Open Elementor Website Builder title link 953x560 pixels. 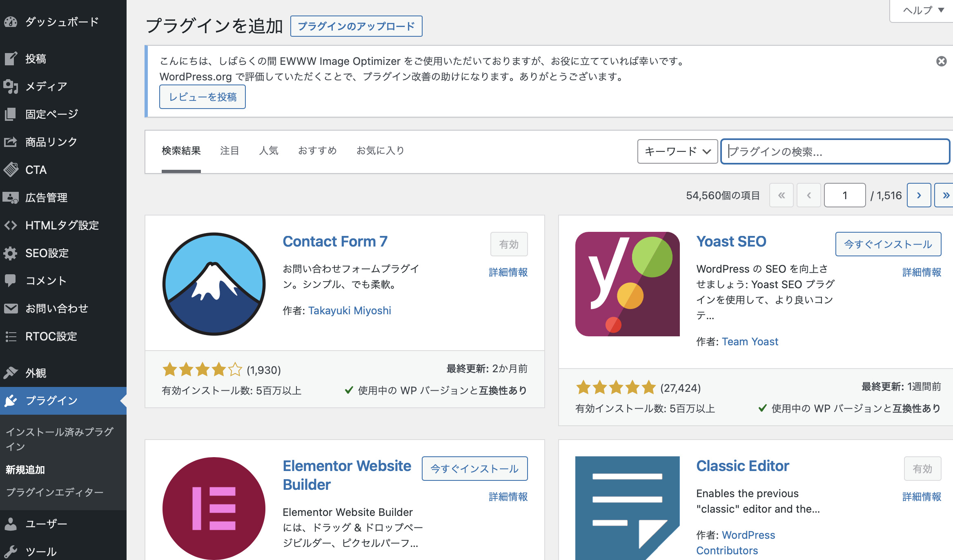[347, 475]
